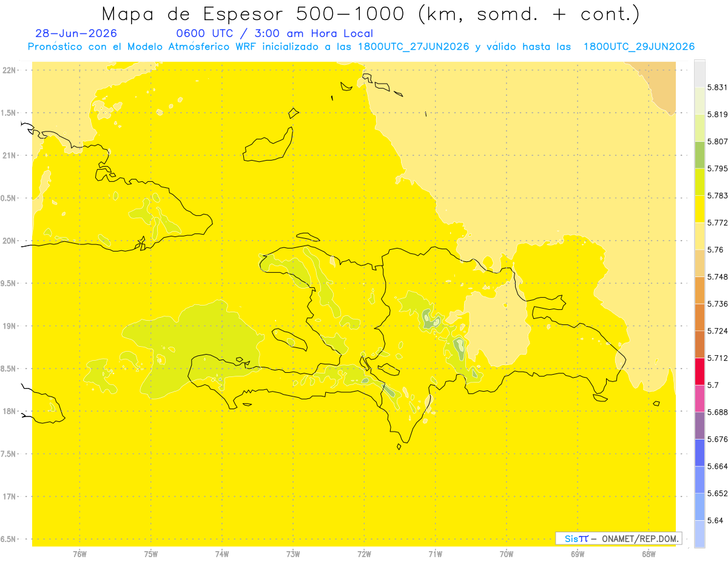Click the 73W longitude axis label
This screenshot has height=562, width=728.
pos(293,554)
